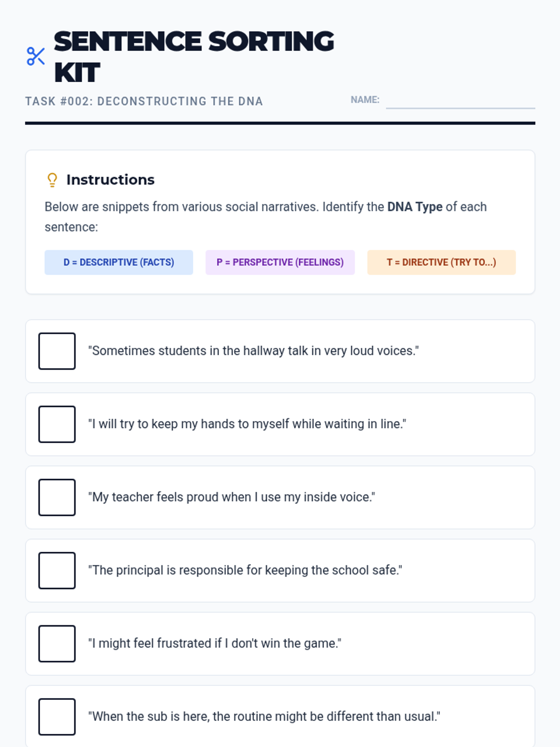Click the Task #002 subtitle text

click(144, 101)
